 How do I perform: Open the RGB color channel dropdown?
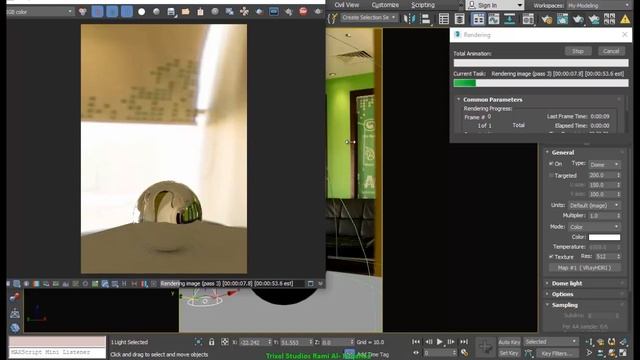40,12
